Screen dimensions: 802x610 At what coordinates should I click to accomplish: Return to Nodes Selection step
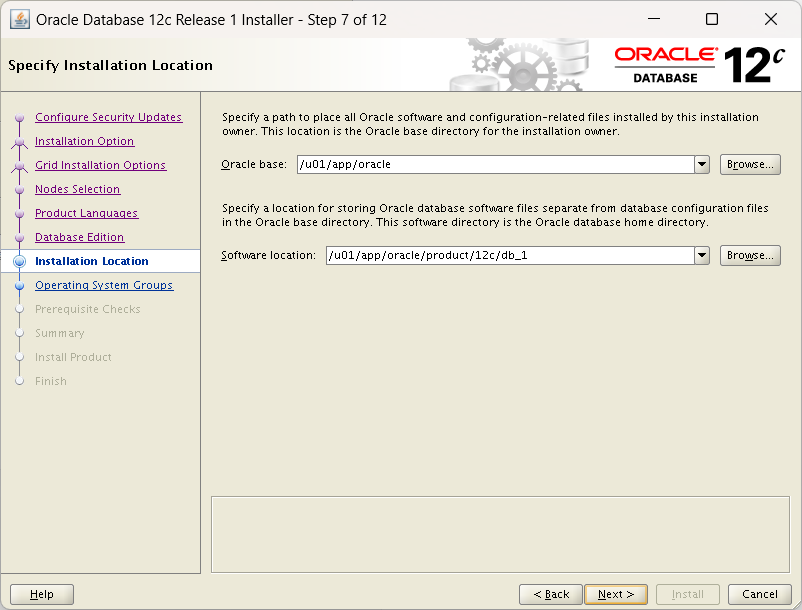point(77,189)
